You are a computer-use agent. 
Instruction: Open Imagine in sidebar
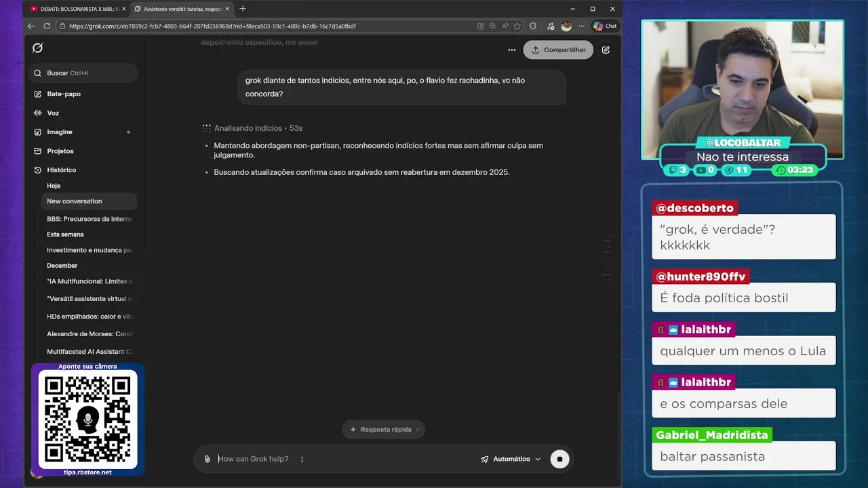point(60,132)
